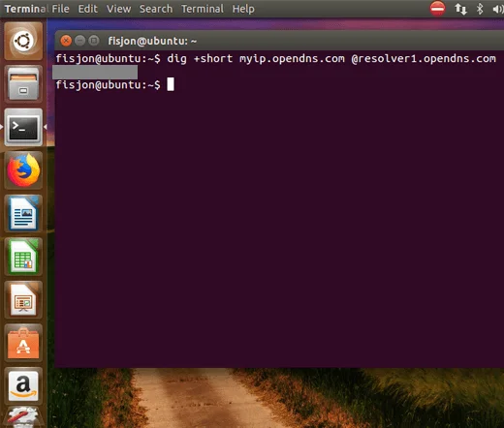Launch Firefox from the launcher
The height and width of the screenshot is (428, 504).
click(x=23, y=170)
